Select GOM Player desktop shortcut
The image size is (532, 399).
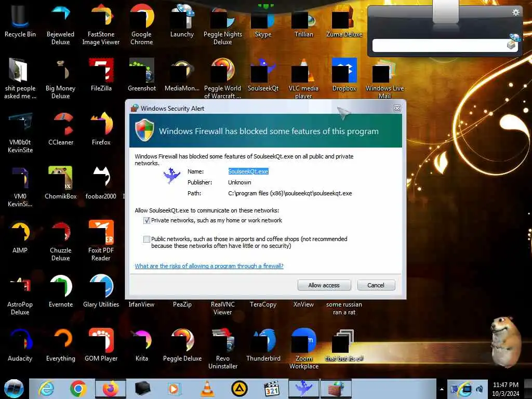tap(101, 345)
